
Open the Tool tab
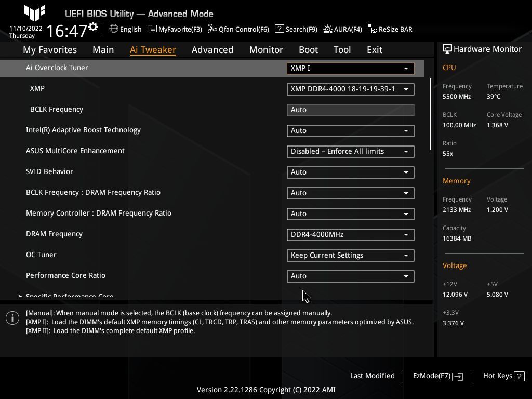(342, 50)
